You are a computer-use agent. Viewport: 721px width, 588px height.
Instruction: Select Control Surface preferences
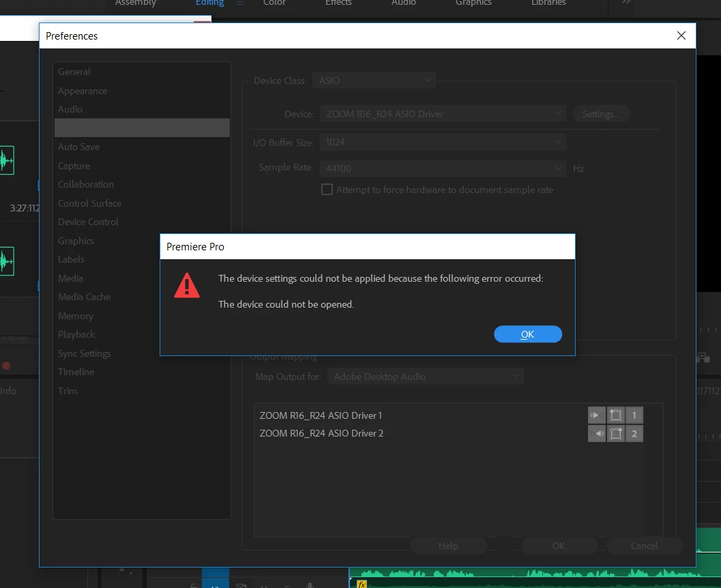tap(89, 203)
